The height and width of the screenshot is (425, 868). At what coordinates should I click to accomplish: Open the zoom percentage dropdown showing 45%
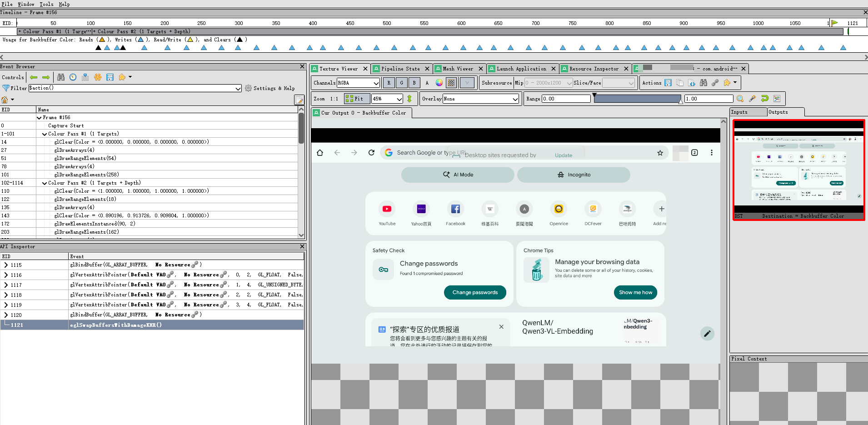tap(387, 99)
